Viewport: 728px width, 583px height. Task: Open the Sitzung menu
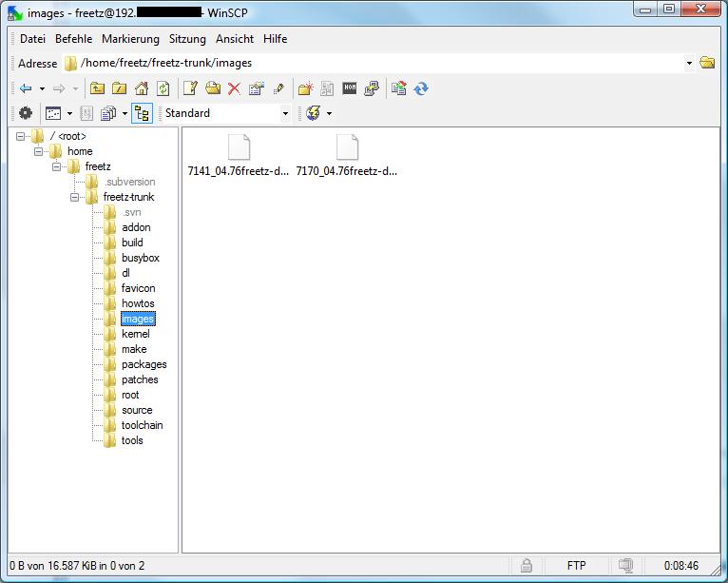coord(187,39)
